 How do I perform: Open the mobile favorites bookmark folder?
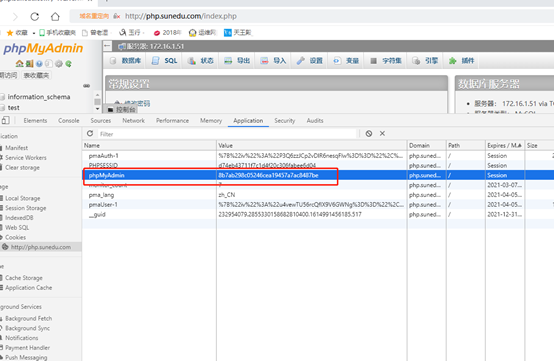tap(57, 32)
